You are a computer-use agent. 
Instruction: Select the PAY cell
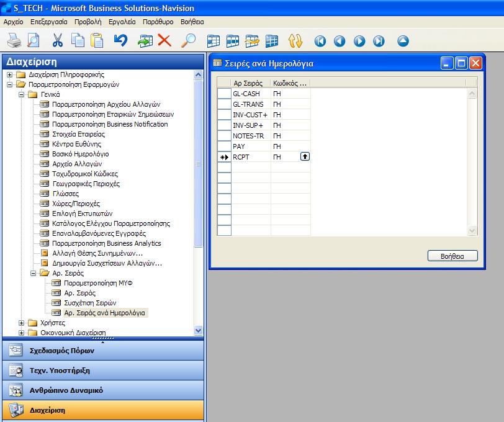tap(251, 146)
